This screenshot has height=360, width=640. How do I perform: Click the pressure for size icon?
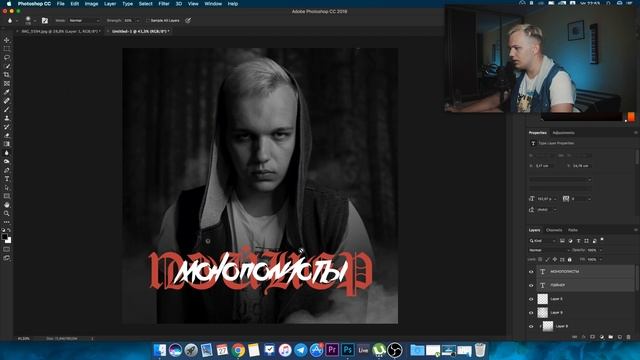pos(188,20)
